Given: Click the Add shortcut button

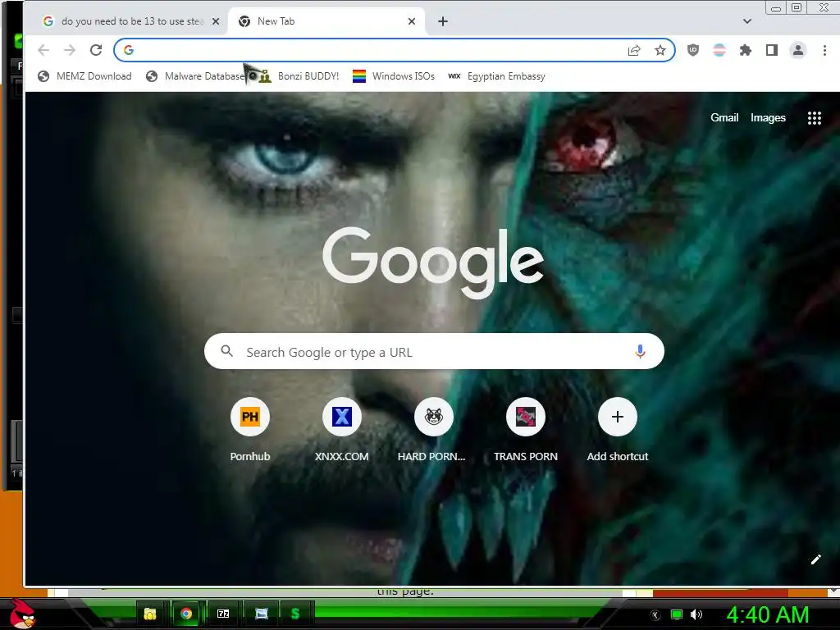Looking at the screenshot, I should [x=617, y=430].
